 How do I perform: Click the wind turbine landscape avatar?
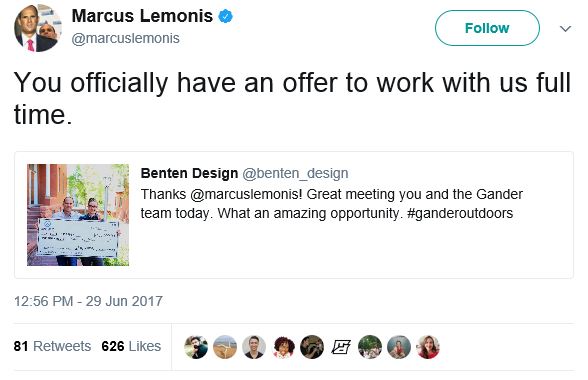tap(225, 347)
